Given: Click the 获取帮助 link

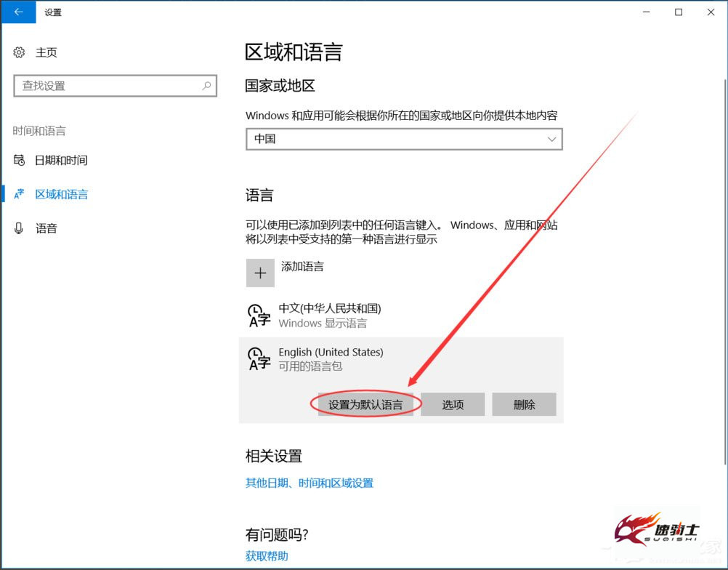Looking at the screenshot, I should (267, 555).
